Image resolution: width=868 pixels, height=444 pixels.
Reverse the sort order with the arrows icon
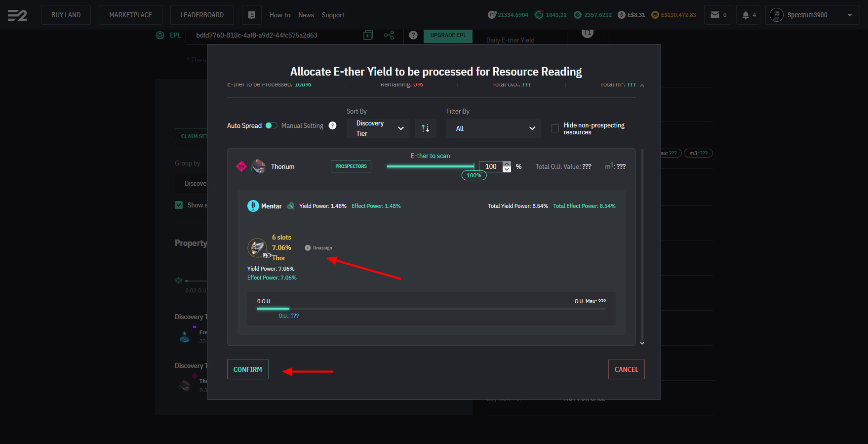(x=425, y=128)
